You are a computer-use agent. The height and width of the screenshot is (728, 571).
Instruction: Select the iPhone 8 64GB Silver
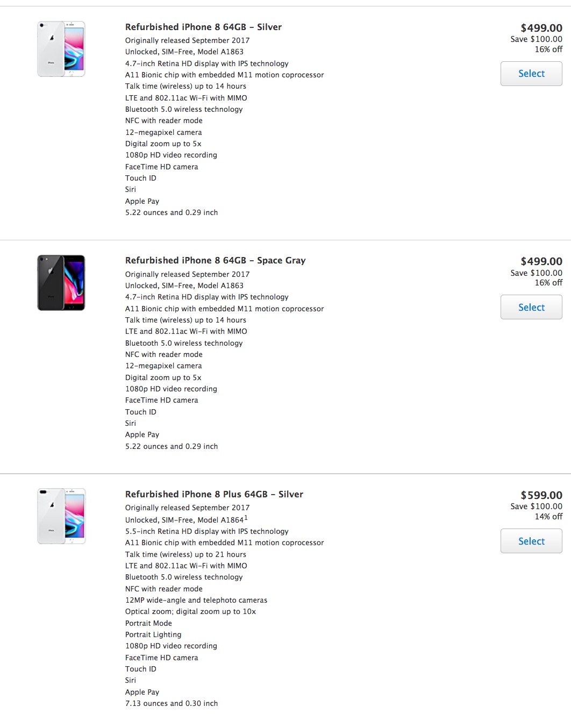531,74
